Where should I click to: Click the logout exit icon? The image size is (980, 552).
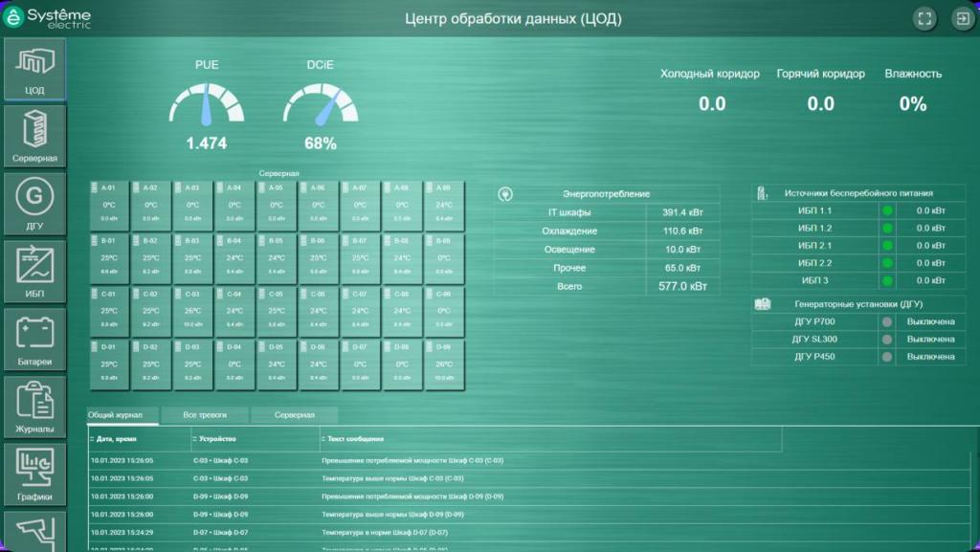pos(961,18)
